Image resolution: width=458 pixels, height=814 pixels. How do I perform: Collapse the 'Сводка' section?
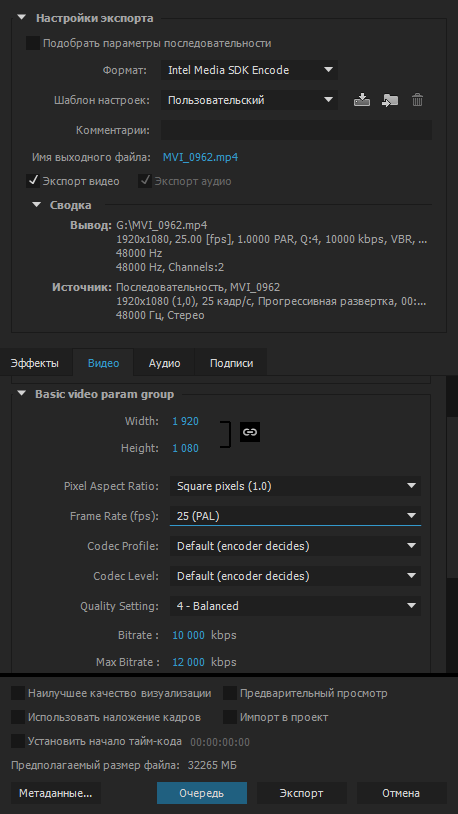(36, 205)
